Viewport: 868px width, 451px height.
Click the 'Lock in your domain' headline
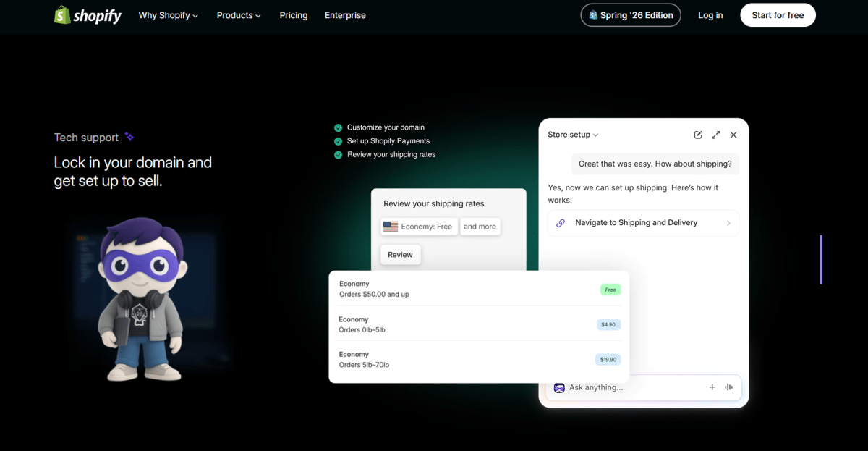click(133, 172)
